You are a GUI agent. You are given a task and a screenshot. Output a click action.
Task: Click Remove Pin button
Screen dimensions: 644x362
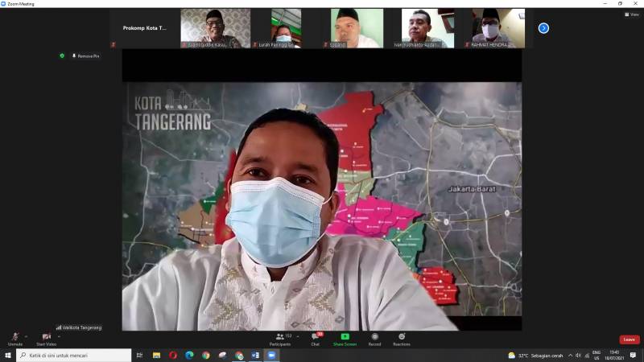(85, 56)
